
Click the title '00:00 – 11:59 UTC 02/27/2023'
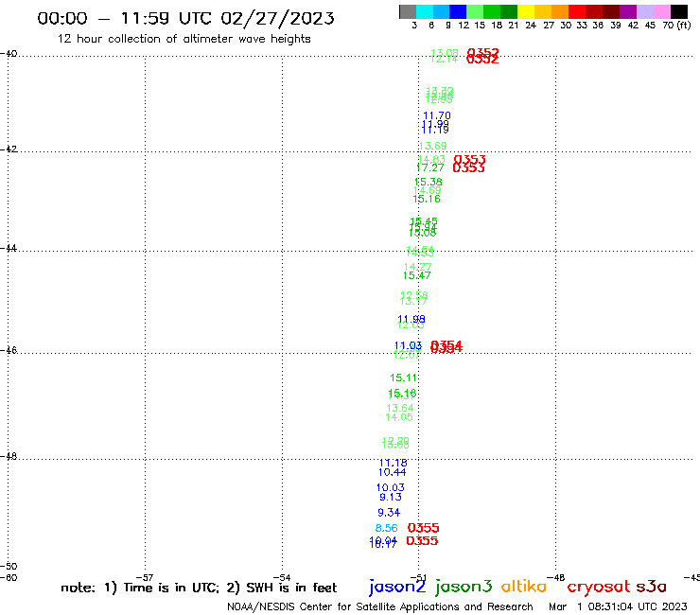pyautogui.click(x=185, y=18)
